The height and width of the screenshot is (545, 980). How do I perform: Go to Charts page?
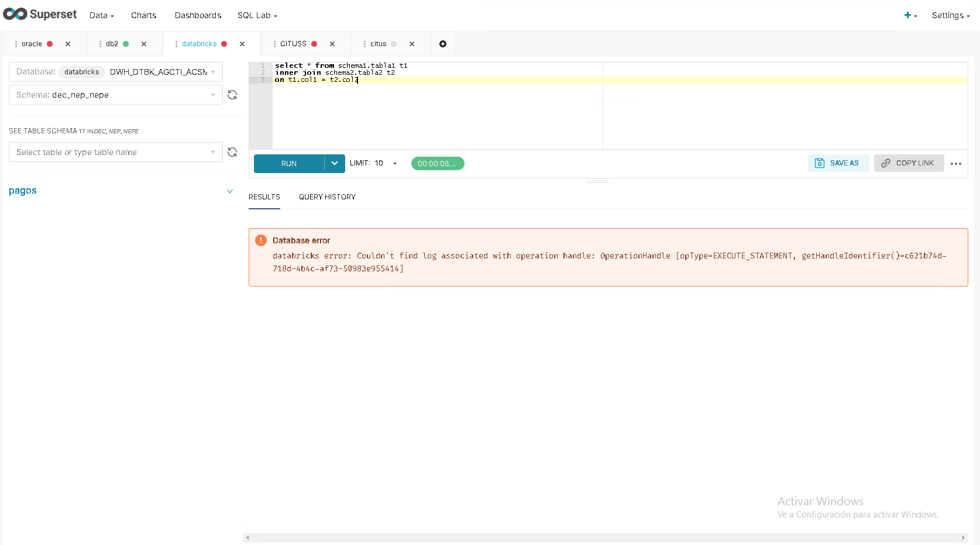[143, 15]
